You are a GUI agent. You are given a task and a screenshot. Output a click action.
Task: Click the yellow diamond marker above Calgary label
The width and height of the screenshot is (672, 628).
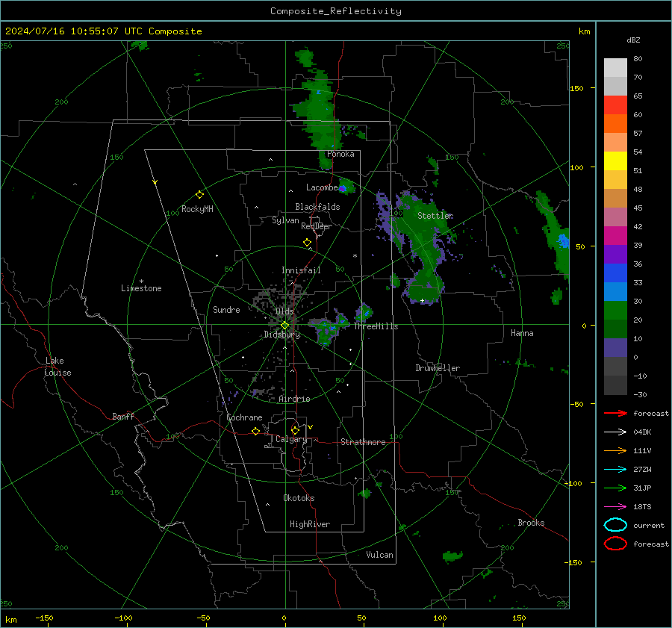(295, 430)
